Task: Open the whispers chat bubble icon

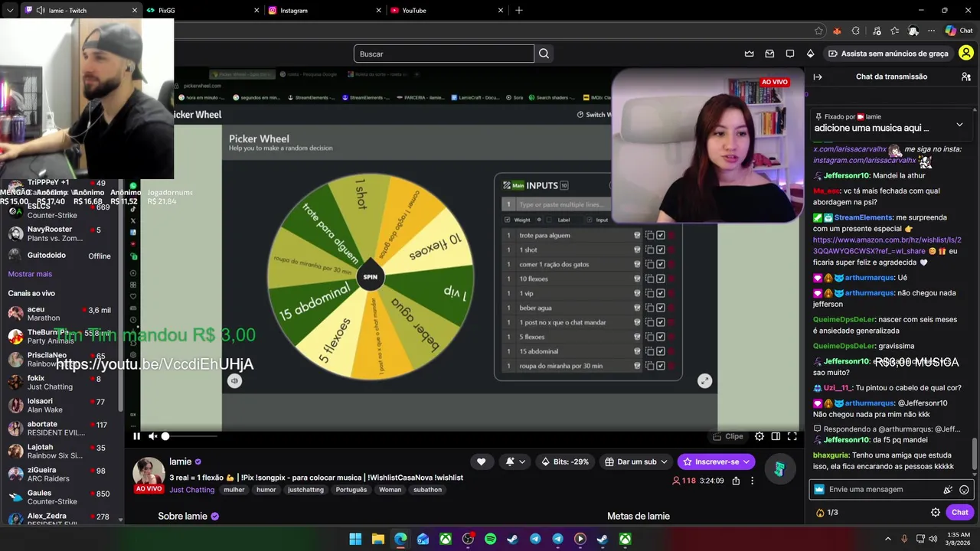Action: tap(789, 54)
